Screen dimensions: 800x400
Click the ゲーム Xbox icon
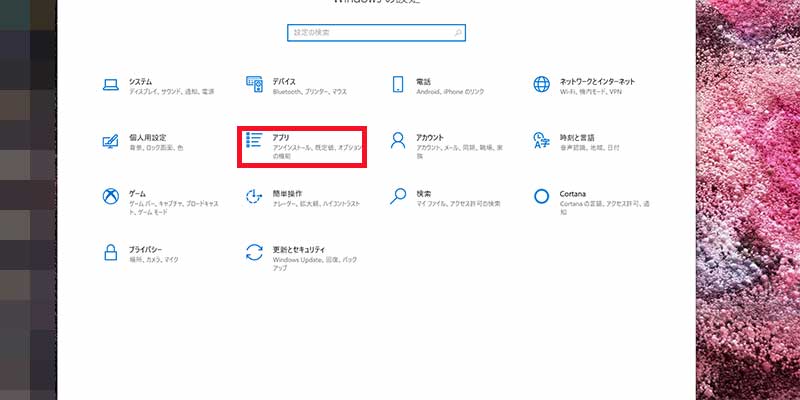coord(111,196)
